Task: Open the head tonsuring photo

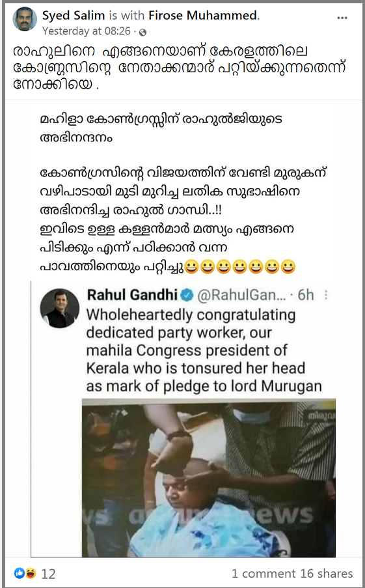Action: pos(209,478)
